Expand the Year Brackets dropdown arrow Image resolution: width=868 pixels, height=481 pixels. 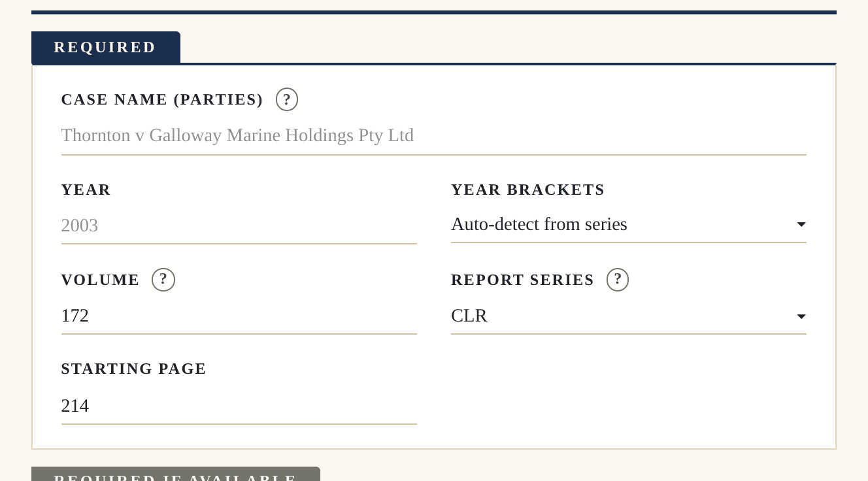801,225
